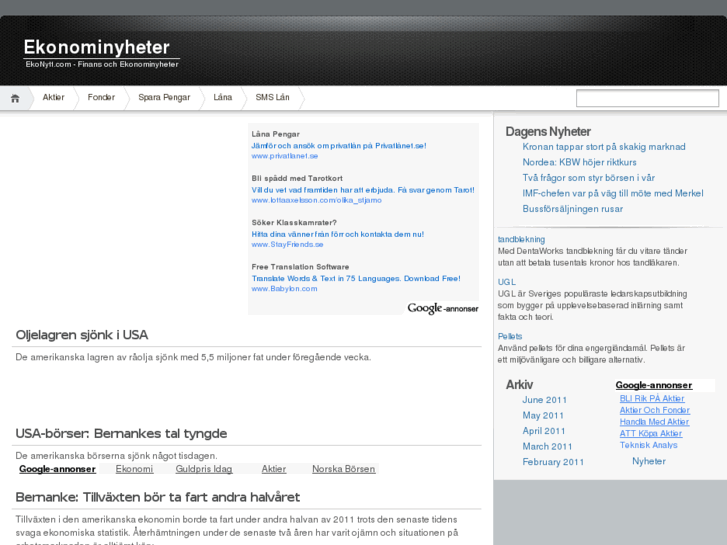Click the Pellets sidebar link

click(x=510, y=336)
